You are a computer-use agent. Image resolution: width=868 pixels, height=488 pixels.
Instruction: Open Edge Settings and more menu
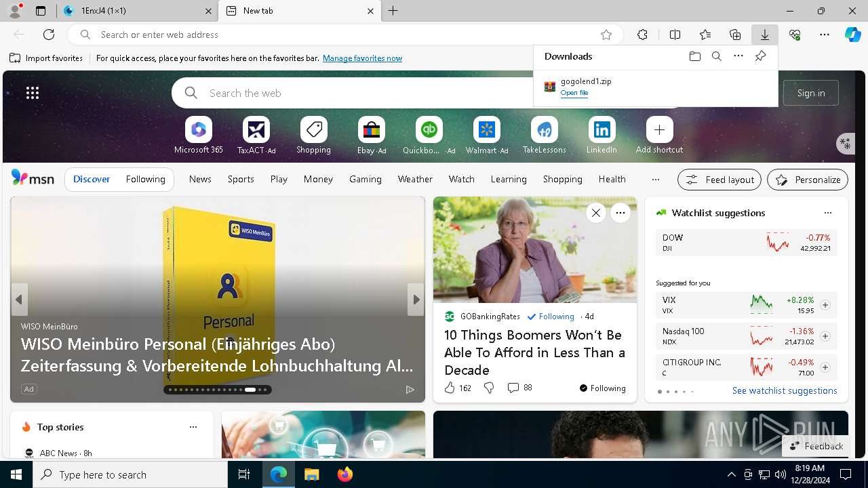pos(825,35)
